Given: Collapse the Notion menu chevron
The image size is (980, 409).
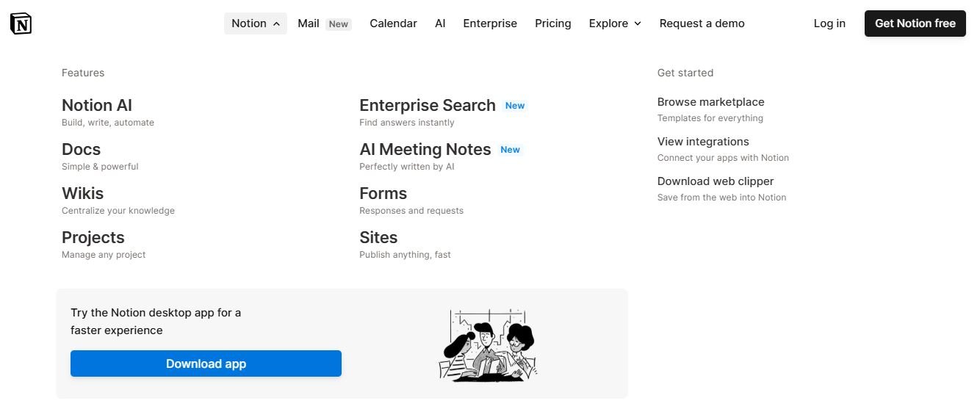Looking at the screenshot, I should pyautogui.click(x=276, y=24).
